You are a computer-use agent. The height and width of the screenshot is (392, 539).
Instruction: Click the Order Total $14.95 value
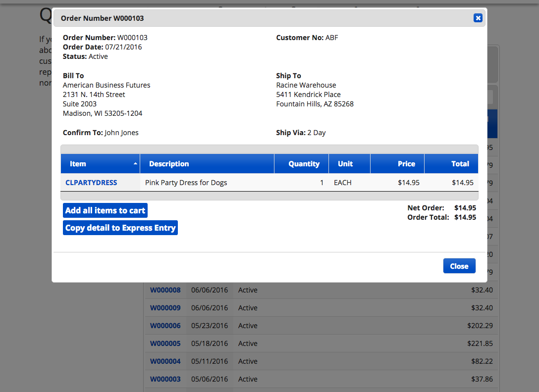click(x=465, y=217)
